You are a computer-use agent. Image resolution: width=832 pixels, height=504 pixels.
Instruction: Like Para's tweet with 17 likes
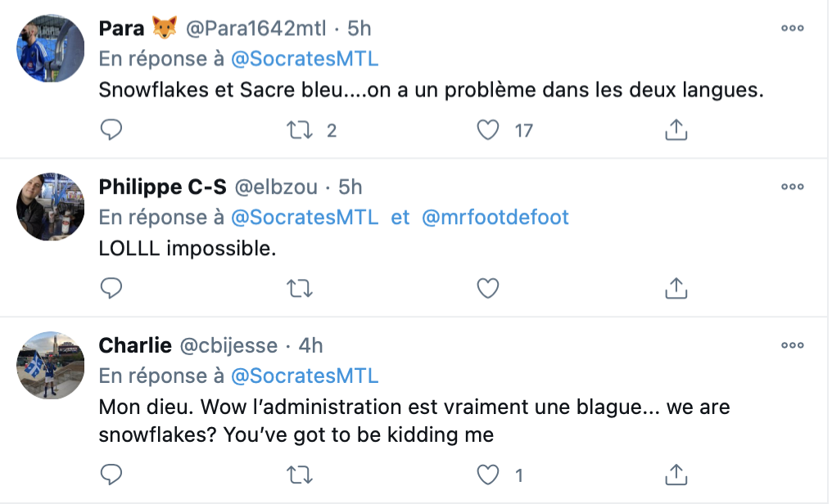(487, 130)
